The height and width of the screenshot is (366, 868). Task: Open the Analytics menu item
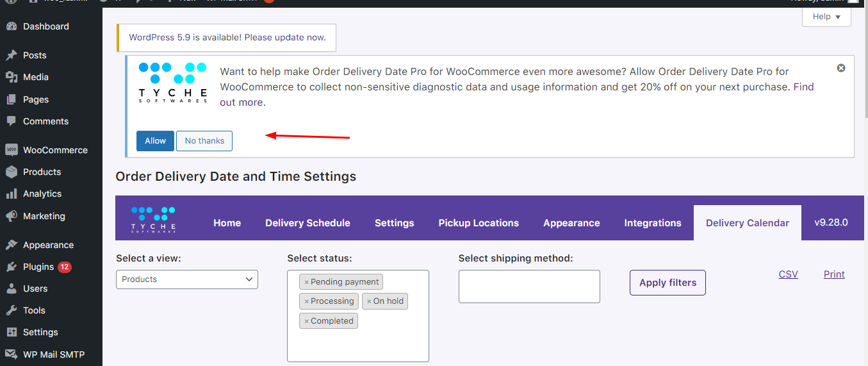click(42, 194)
